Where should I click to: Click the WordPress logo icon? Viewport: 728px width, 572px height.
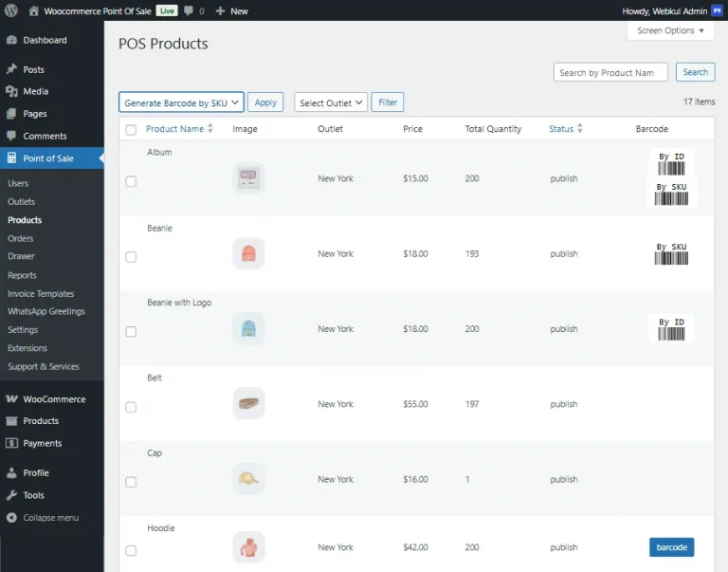pyautogui.click(x=11, y=10)
